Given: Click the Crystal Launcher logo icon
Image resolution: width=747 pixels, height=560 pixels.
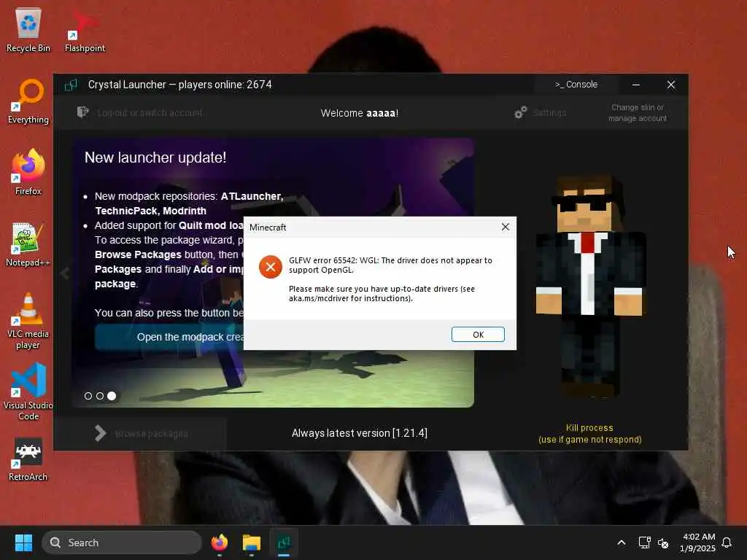Looking at the screenshot, I should [x=71, y=85].
